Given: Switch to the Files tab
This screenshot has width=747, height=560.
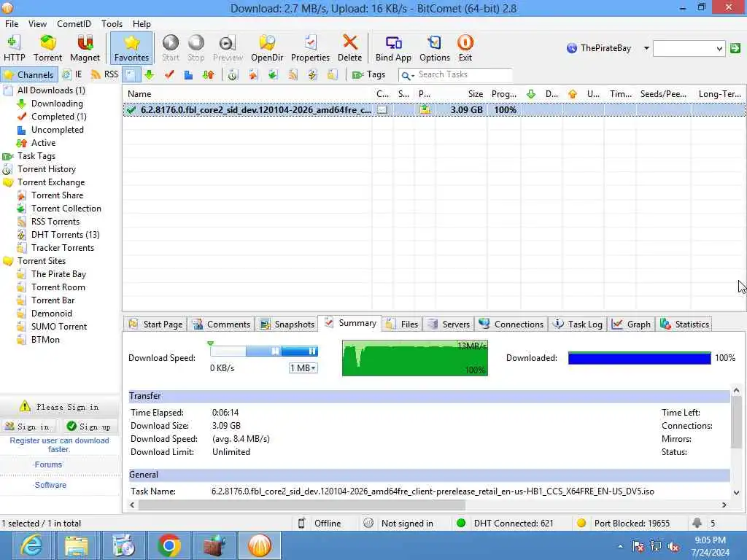Looking at the screenshot, I should pos(403,324).
